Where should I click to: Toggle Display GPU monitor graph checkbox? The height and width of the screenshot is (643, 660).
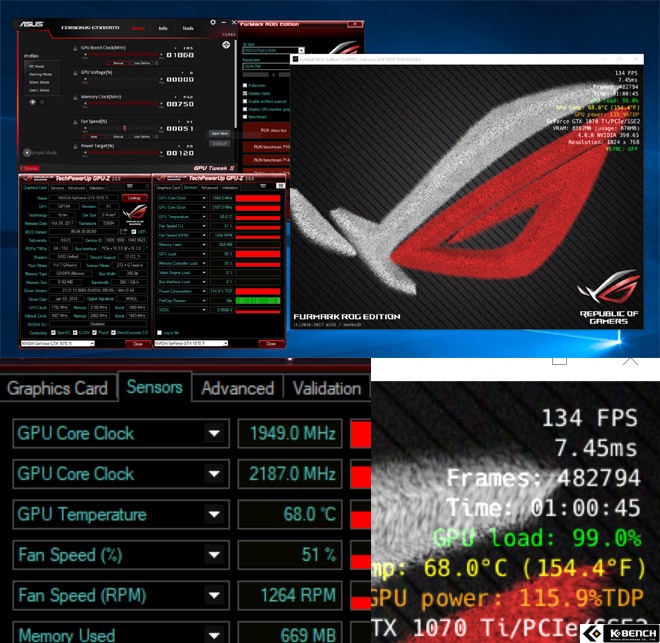pos(245,109)
